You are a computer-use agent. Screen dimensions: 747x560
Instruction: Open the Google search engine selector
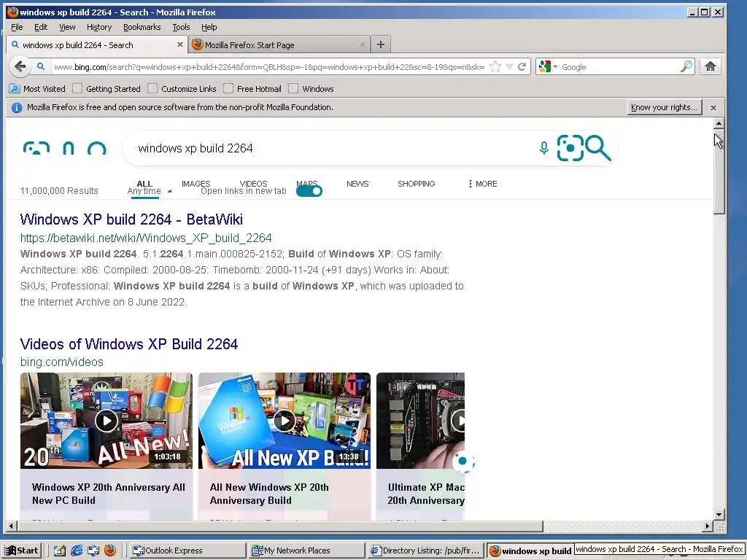click(547, 66)
